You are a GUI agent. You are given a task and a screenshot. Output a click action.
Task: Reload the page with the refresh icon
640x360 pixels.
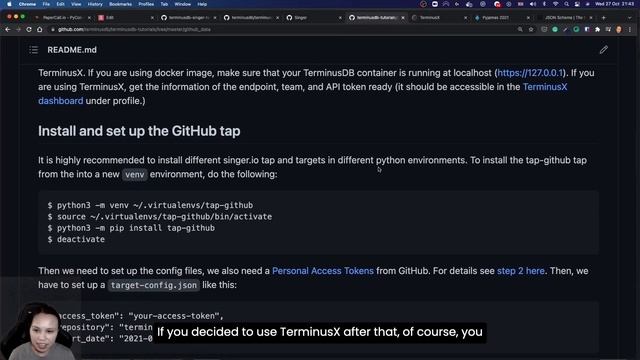click(29, 29)
